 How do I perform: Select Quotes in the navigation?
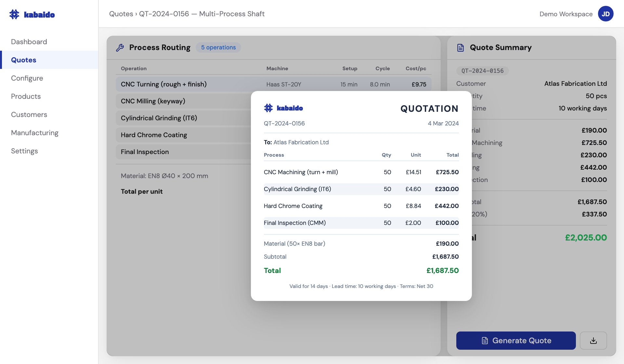click(x=23, y=60)
